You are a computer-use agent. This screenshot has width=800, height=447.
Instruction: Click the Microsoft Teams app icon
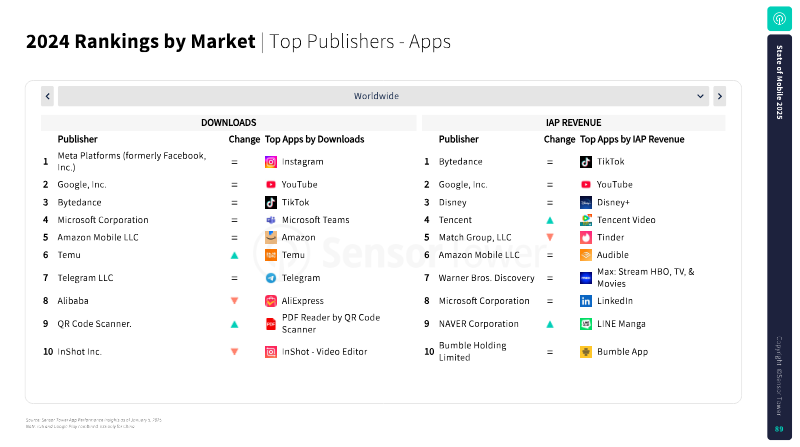click(x=271, y=220)
